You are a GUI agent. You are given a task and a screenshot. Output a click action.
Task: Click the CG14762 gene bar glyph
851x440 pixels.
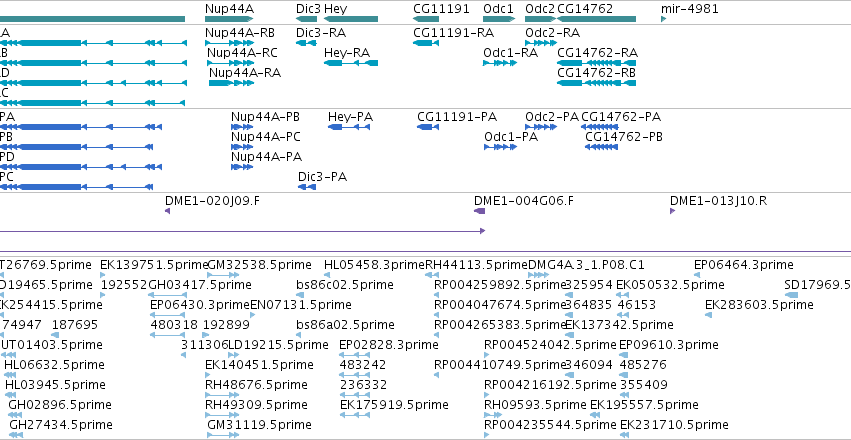pyautogui.click(x=596, y=19)
